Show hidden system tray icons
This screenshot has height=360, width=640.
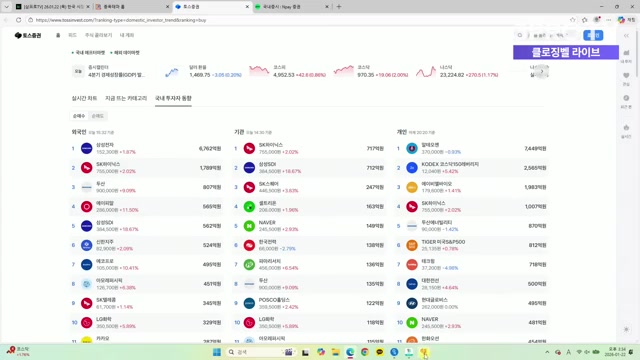(x=547, y=352)
